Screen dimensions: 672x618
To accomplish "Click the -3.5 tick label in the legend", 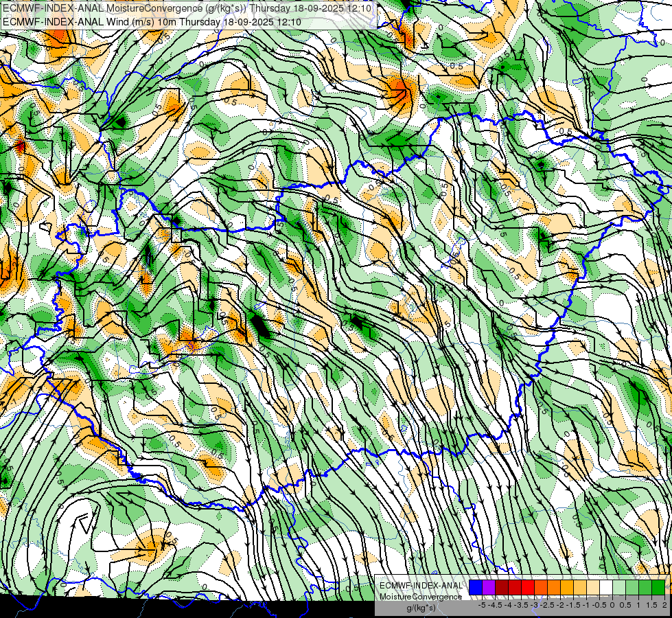I will (521, 605).
